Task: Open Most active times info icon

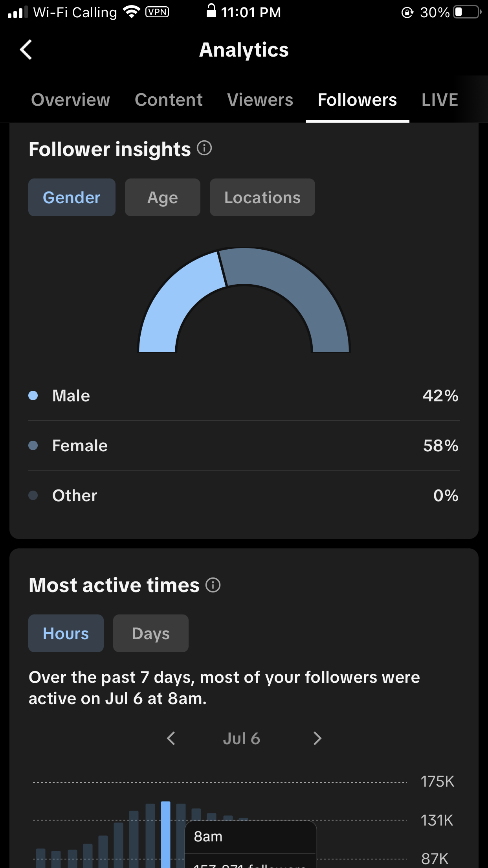Action: coord(213,585)
